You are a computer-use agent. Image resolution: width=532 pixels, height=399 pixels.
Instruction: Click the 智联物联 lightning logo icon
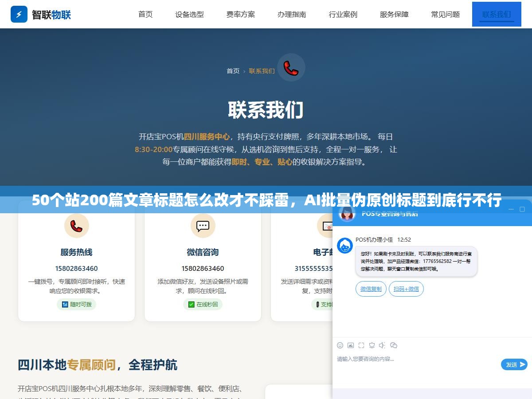tap(19, 14)
